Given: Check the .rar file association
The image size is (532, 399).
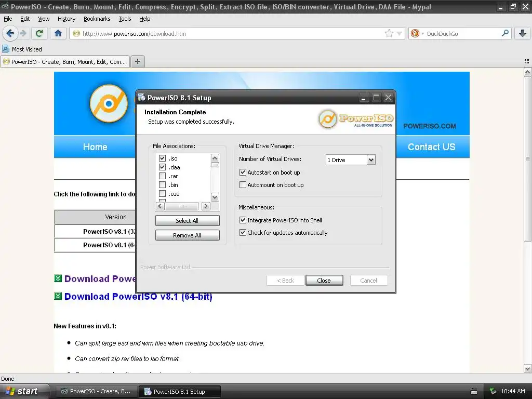Looking at the screenshot, I should coord(162,176).
